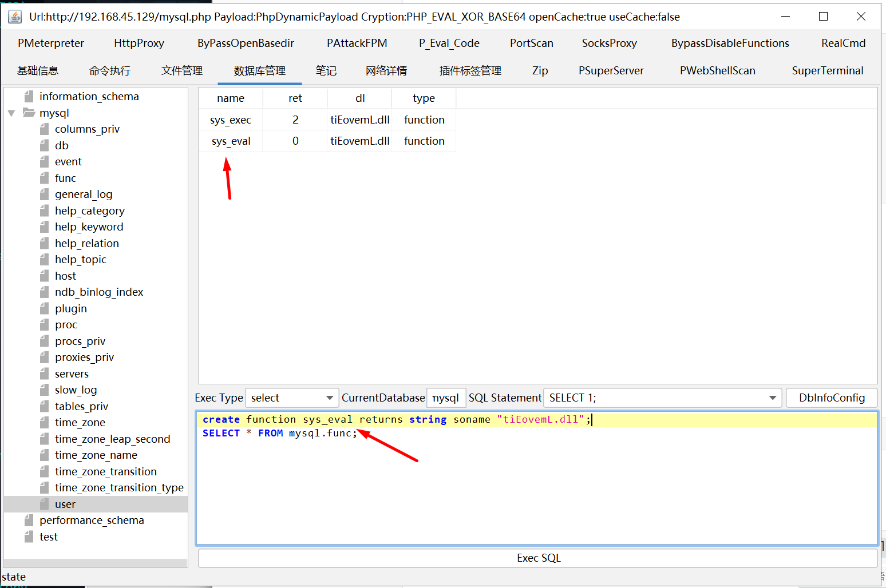Select time_zone_transition_type tree item
This screenshot has height=588, width=886.
[x=119, y=487]
